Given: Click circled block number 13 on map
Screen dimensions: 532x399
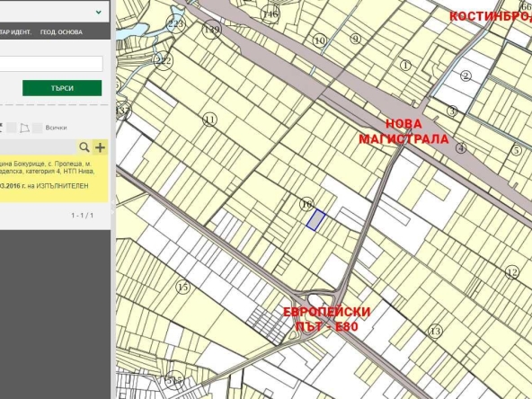Looking at the screenshot, I should coord(435,331).
